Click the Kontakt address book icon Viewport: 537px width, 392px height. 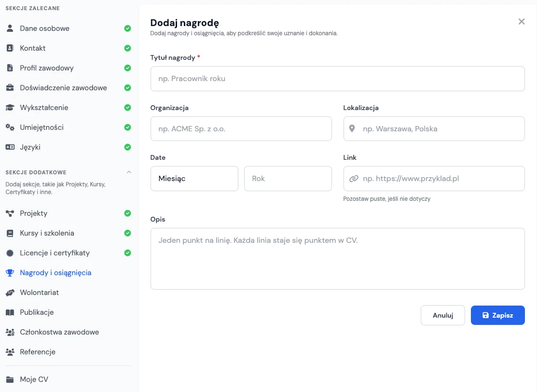click(x=10, y=48)
